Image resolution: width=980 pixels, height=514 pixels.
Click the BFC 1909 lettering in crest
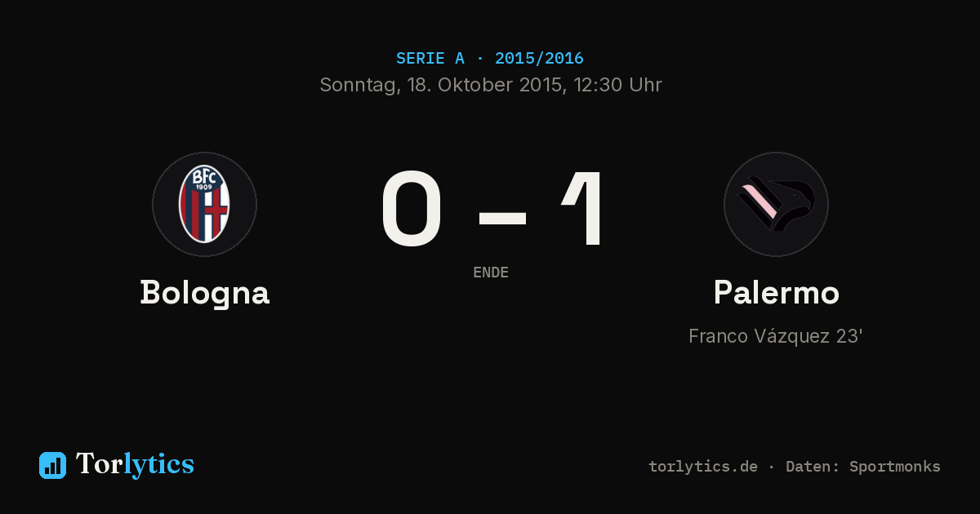pos(204,179)
